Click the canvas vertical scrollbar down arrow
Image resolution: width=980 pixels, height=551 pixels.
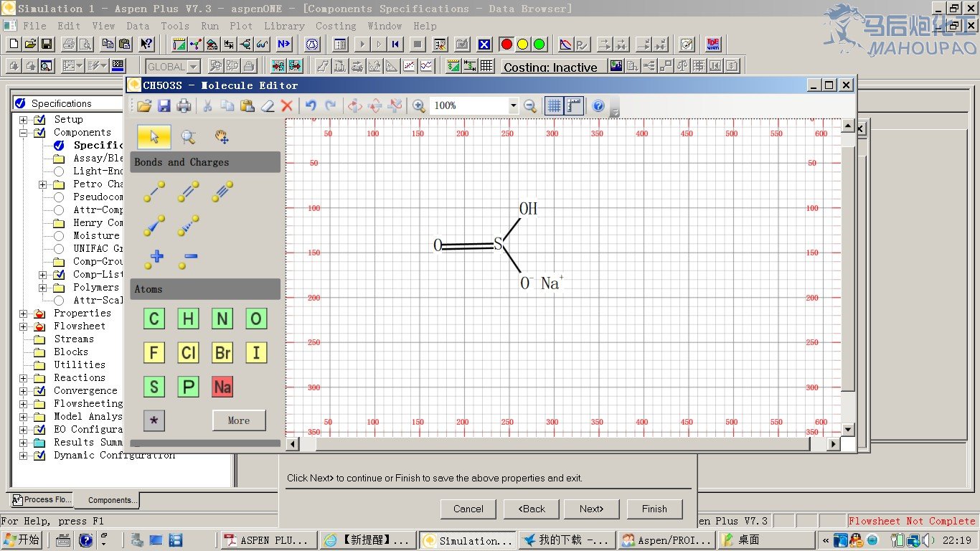click(848, 429)
